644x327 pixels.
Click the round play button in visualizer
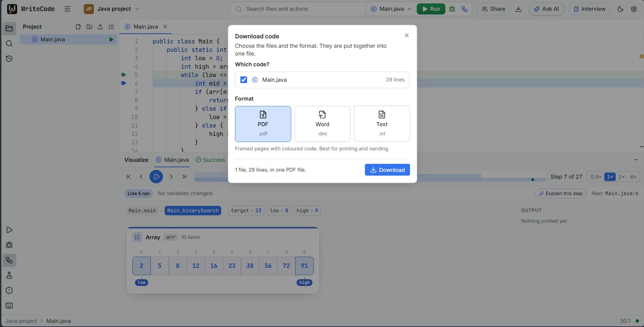(156, 177)
